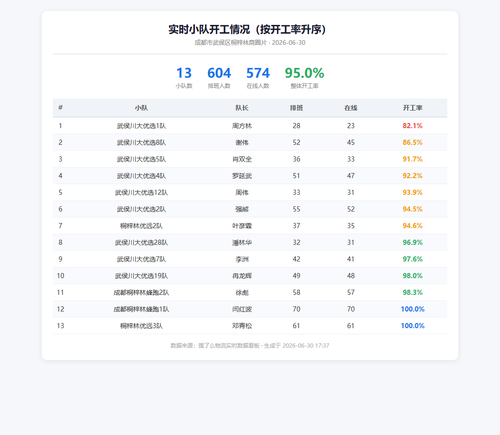
Task: Select team name 武侯川大优选1队
Action: point(141,126)
